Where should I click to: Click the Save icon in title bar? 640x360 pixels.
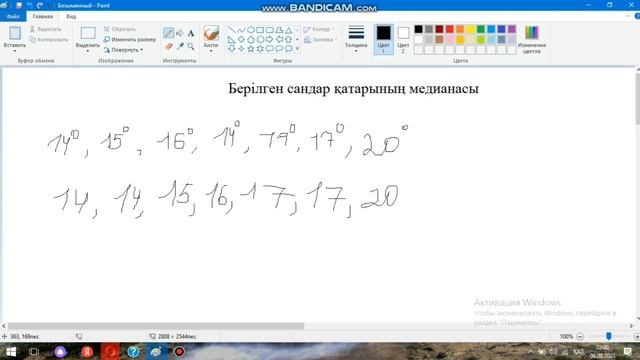pyautogui.click(x=19, y=5)
